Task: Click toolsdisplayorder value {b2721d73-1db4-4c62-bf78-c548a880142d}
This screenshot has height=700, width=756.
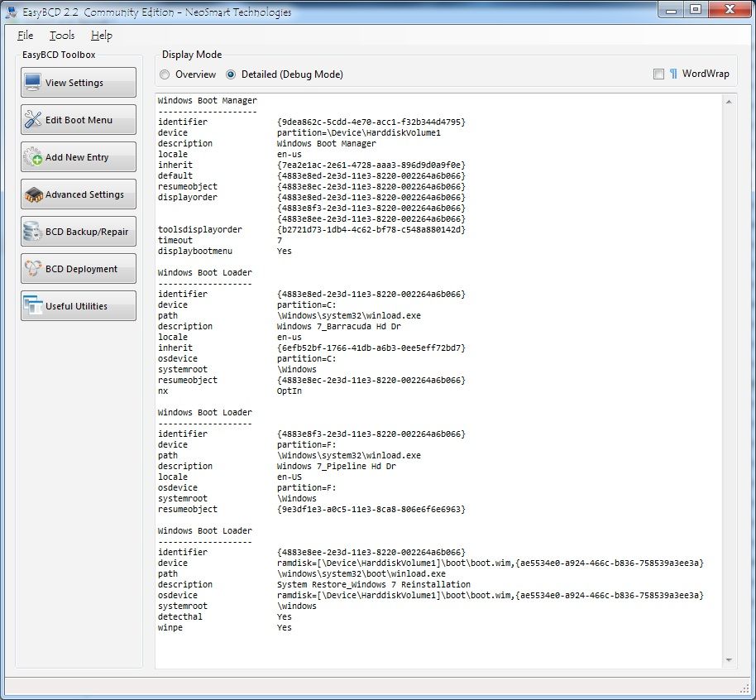Action: click(x=371, y=230)
